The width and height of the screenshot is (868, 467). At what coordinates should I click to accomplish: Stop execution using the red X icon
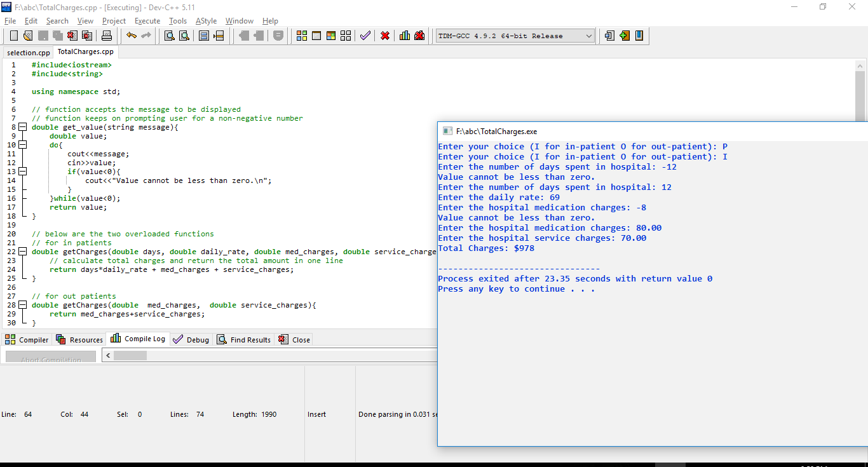[385, 36]
